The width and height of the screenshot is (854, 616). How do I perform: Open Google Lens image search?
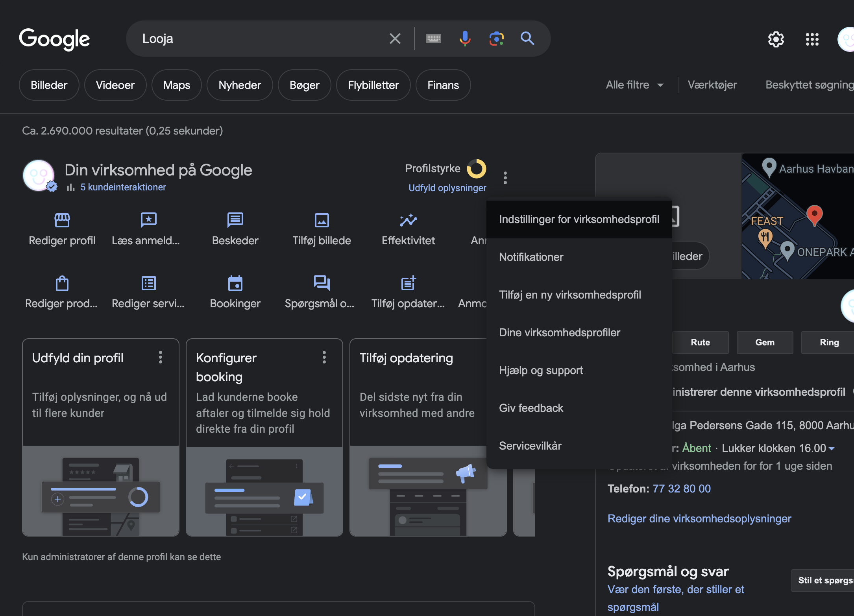(496, 39)
